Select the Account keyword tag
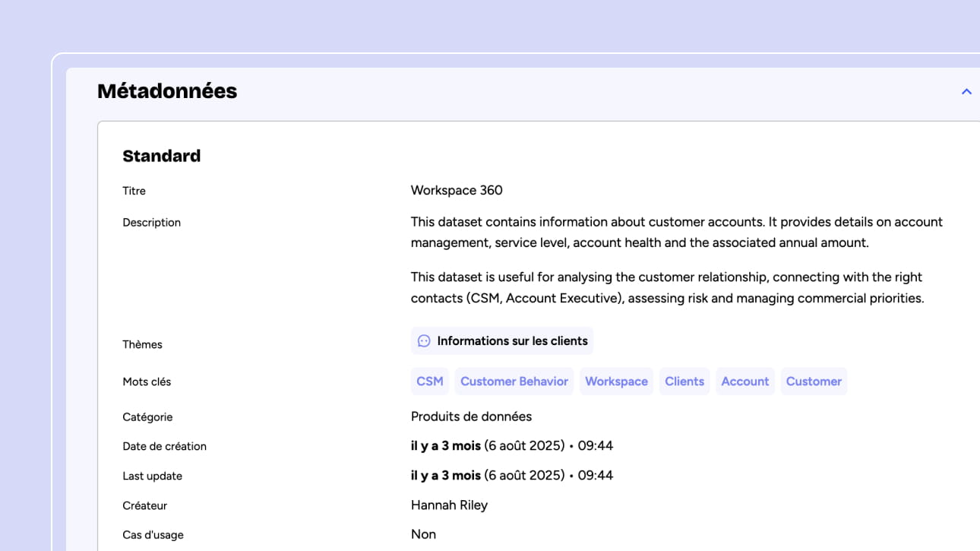The image size is (980, 551). pos(744,382)
